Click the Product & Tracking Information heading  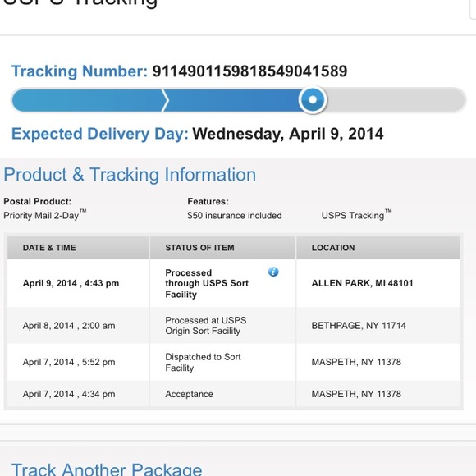(x=130, y=175)
